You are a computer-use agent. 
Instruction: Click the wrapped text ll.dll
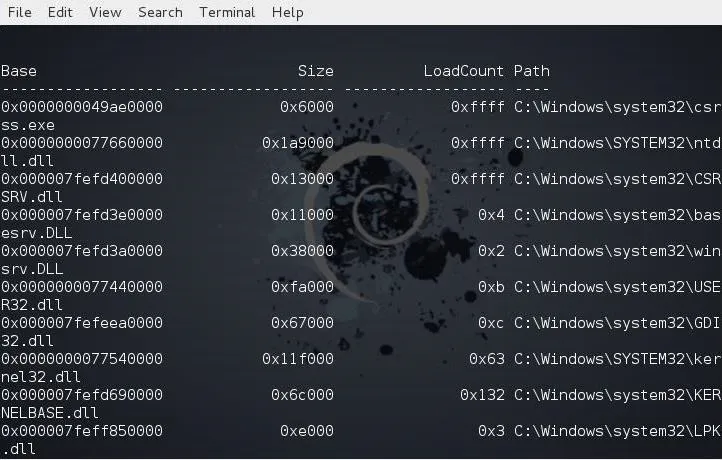pos(28,161)
